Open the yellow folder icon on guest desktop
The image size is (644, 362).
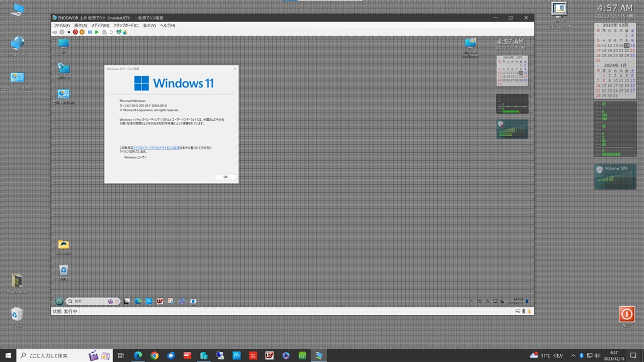pos(64,247)
